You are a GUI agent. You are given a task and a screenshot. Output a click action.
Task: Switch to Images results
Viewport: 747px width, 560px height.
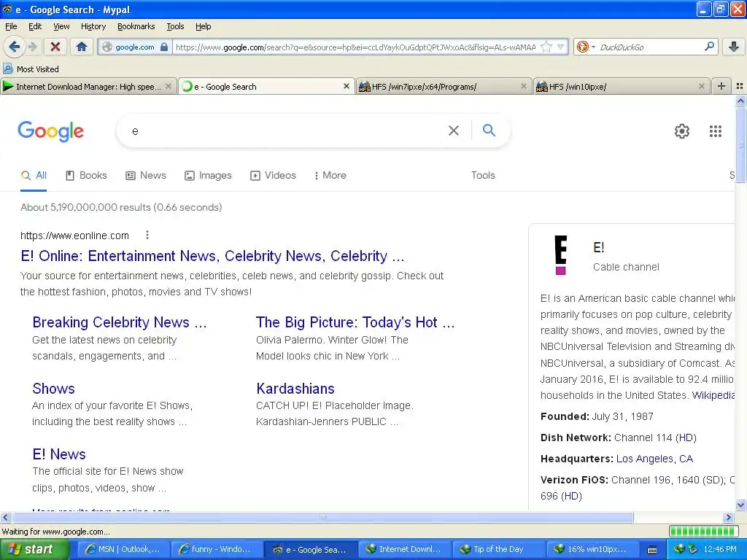pos(208,175)
